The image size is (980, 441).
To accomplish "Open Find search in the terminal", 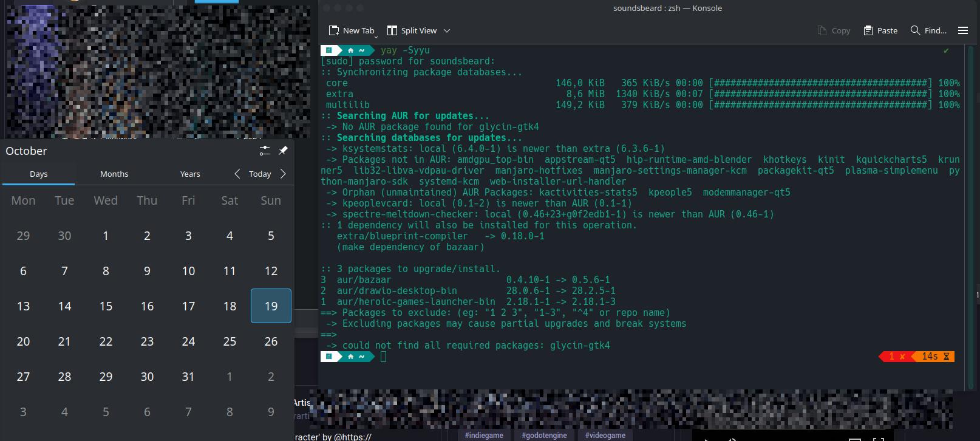I will click(x=928, y=30).
